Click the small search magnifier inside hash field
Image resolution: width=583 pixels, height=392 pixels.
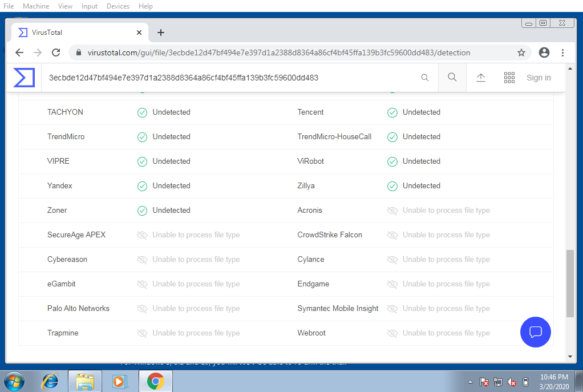point(424,78)
